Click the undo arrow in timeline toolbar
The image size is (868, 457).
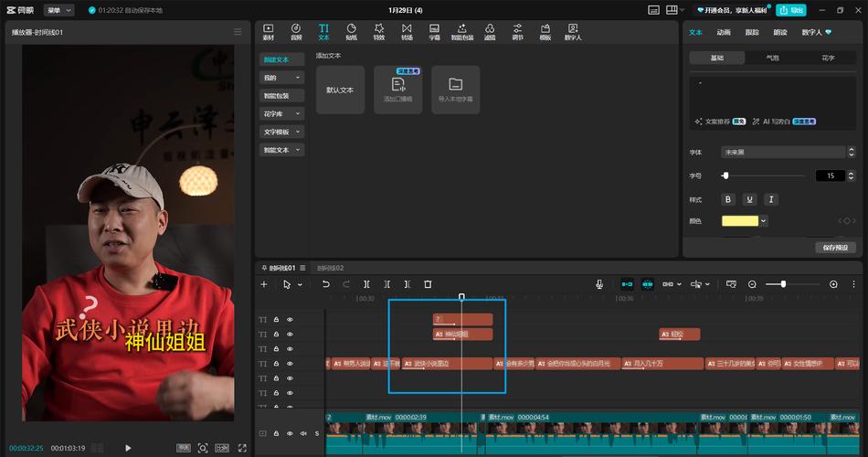[326, 284]
